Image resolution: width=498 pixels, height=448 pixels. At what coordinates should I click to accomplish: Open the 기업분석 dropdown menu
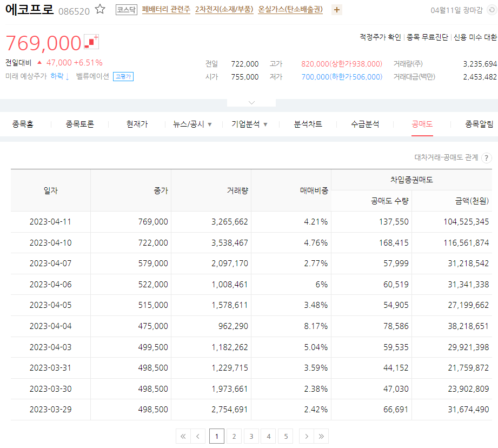click(249, 124)
